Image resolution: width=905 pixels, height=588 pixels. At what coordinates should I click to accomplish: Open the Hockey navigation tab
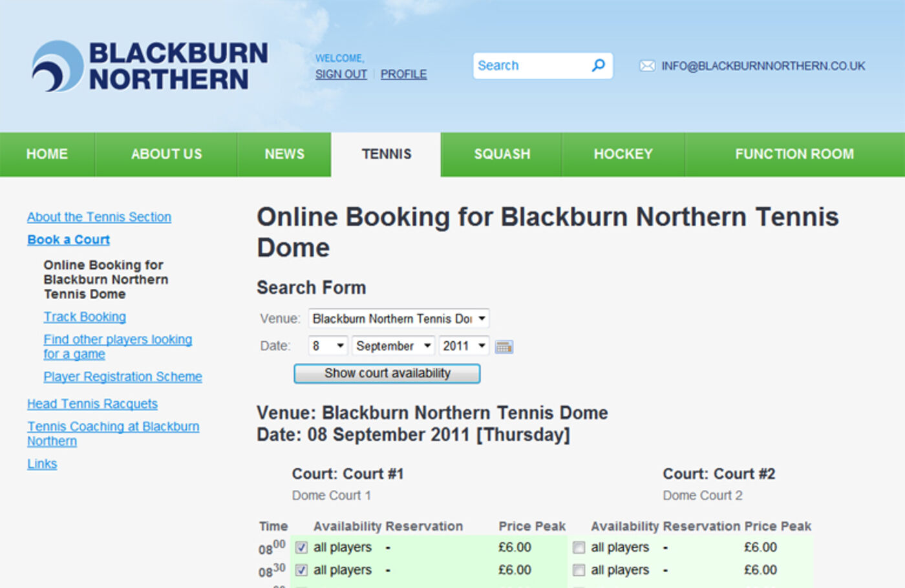pyautogui.click(x=623, y=154)
